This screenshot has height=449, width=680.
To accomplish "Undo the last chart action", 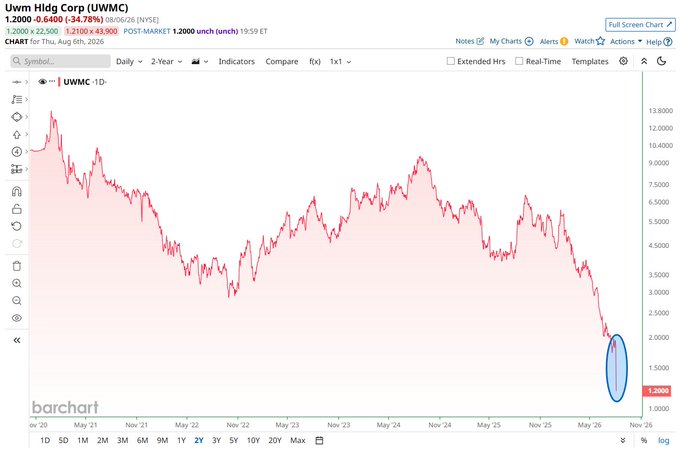I will coord(17,226).
